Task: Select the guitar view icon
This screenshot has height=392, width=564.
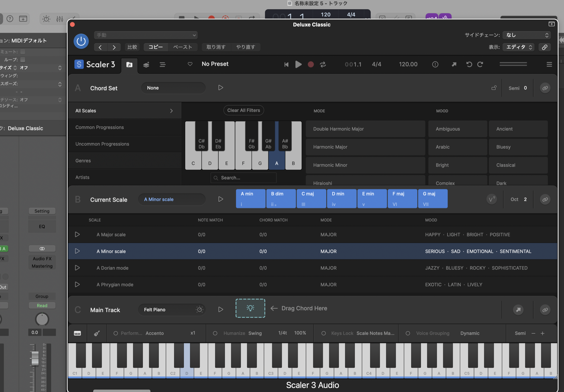Action: (x=97, y=333)
